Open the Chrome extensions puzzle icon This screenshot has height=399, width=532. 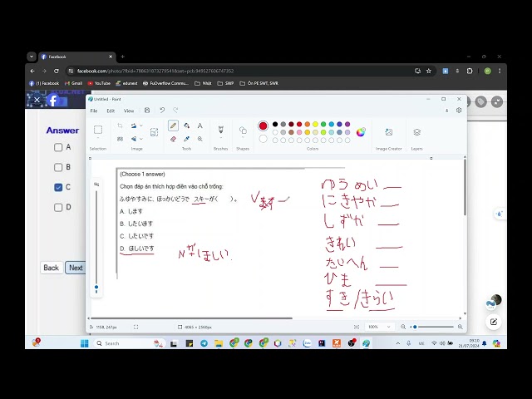470,71
